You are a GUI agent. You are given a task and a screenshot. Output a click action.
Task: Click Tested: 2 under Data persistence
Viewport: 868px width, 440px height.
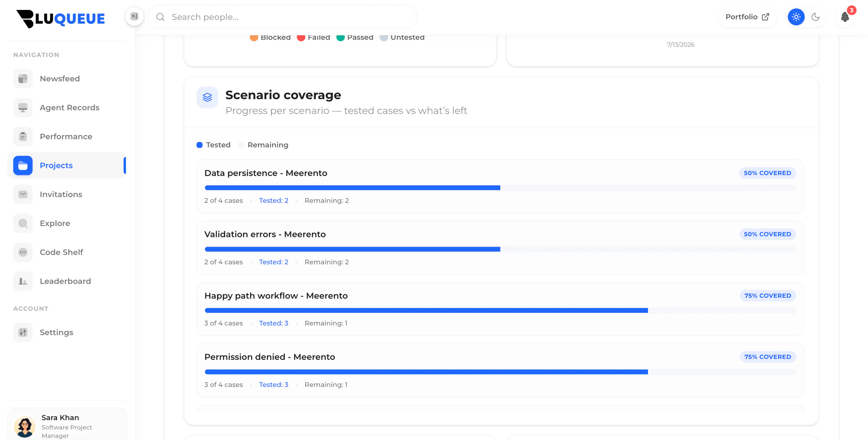[274, 200]
